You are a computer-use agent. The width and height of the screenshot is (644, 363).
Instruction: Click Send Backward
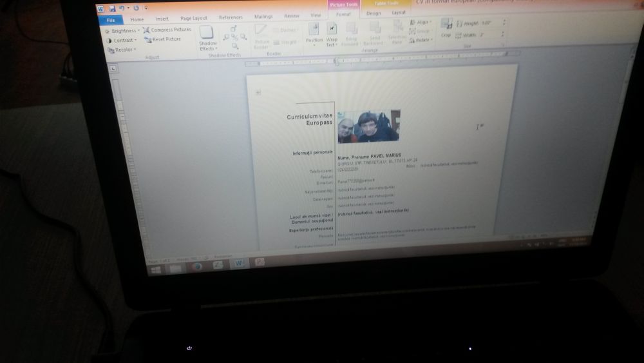coord(374,33)
